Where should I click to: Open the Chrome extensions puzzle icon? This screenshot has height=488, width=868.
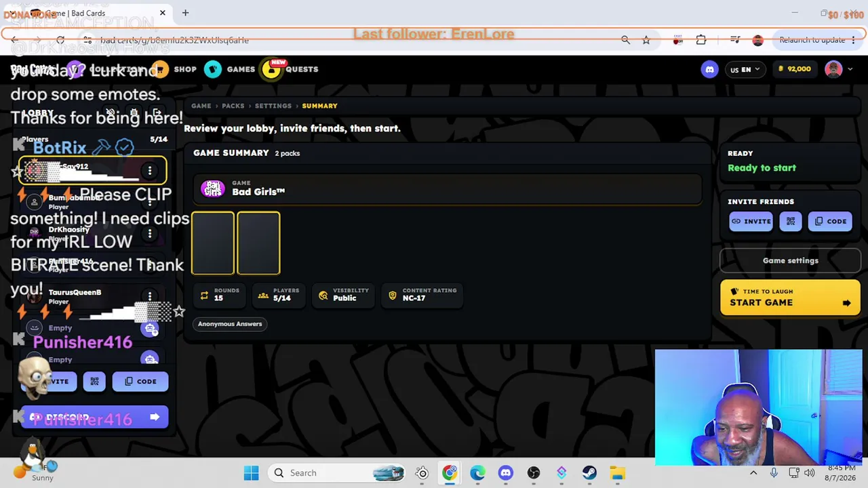701,40
